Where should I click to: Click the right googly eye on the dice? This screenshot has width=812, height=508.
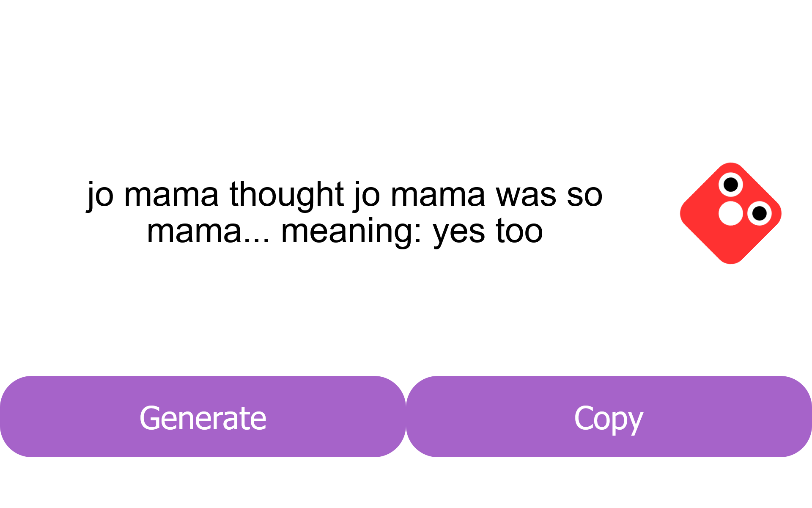pyautogui.click(x=760, y=213)
